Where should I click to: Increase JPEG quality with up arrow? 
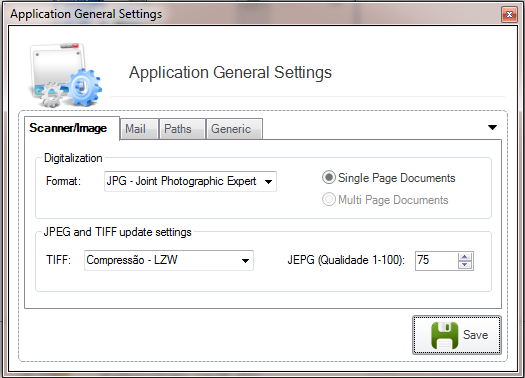pos(465,257)
